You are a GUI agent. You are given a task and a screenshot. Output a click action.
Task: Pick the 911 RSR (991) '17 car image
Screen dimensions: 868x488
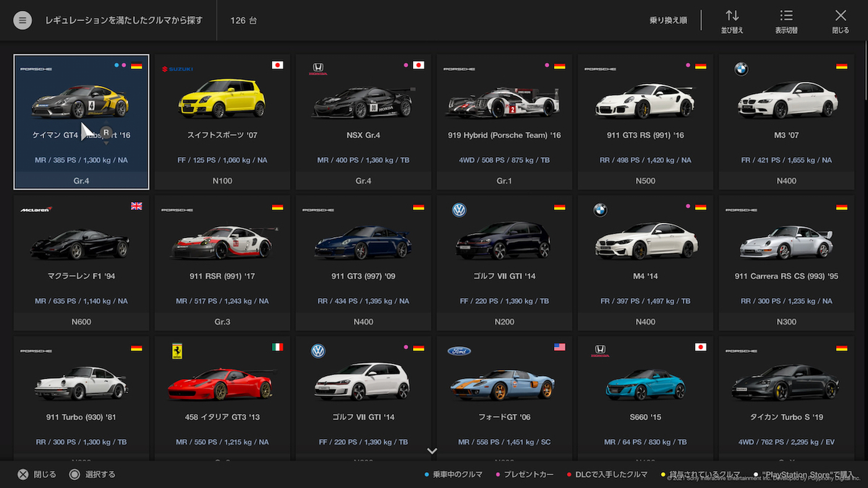(x=223, y=242)
